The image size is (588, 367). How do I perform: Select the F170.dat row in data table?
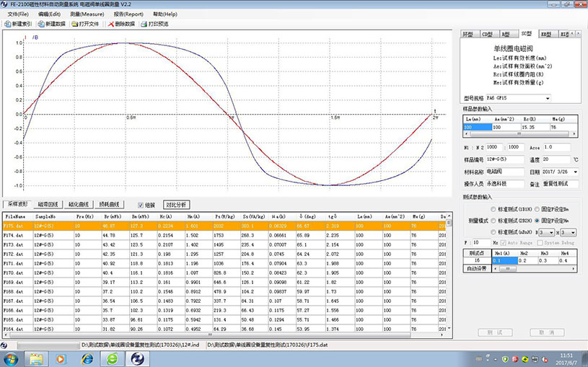[224, 273]
